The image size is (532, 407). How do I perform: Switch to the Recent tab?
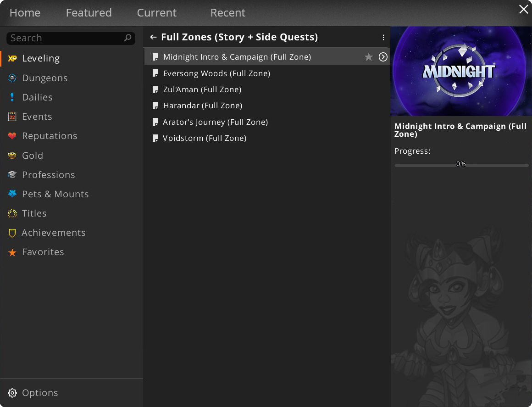(x=227, y=12)
